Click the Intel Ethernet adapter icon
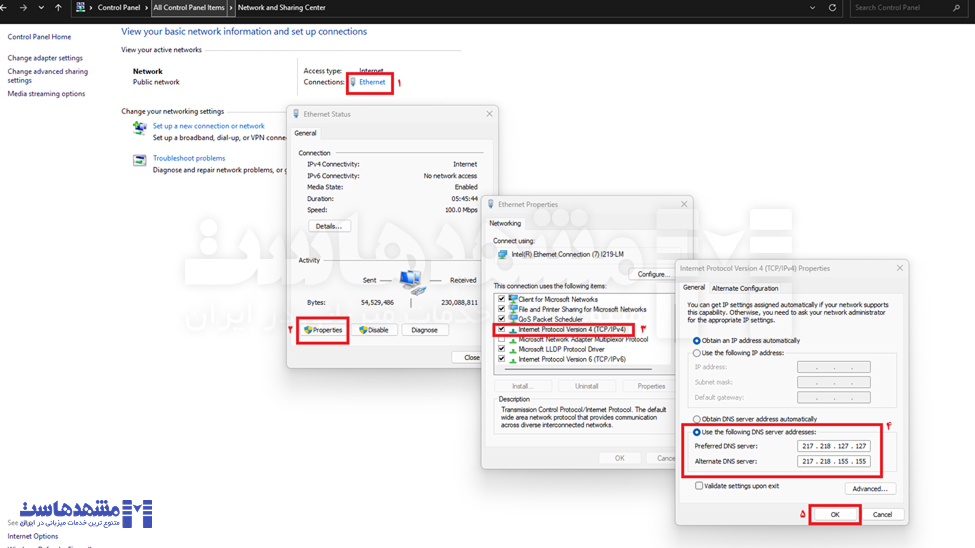Image resolution: width=975 pixels, height=548 pixels. coord(502,254)
